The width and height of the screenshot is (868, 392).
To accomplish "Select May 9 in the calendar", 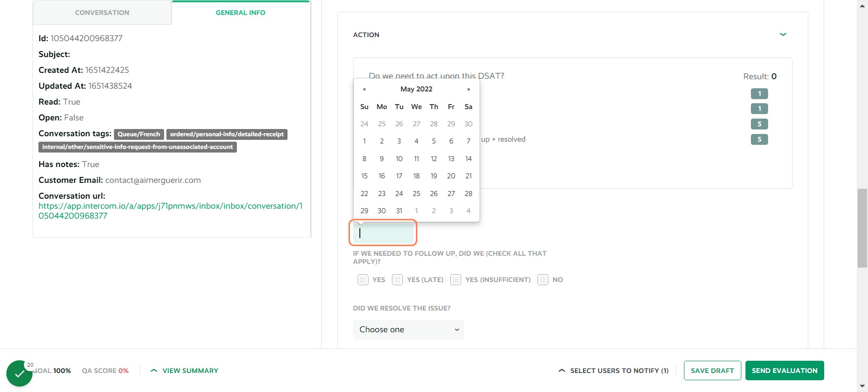I will (x=382, y=159).
